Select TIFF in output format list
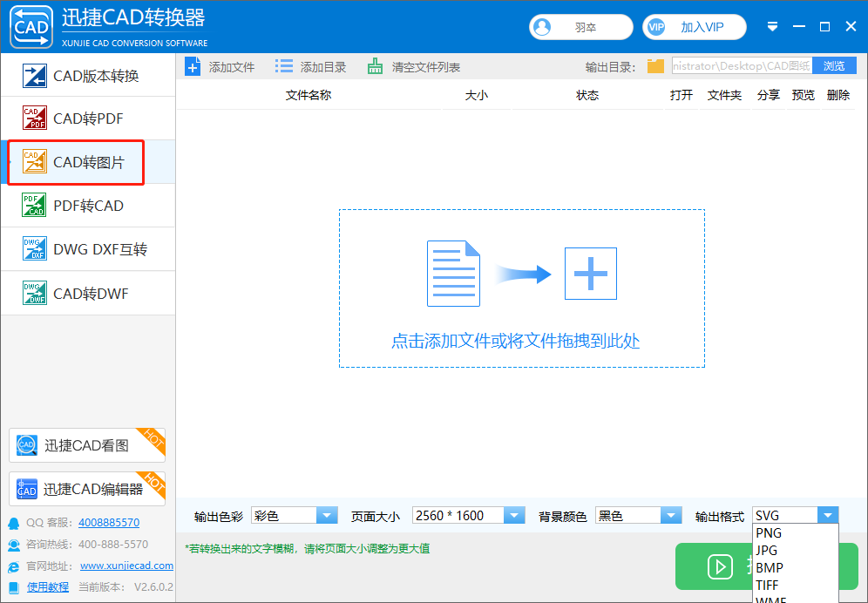The height and width of the screenshot is (603, 868). pos(796,585)
